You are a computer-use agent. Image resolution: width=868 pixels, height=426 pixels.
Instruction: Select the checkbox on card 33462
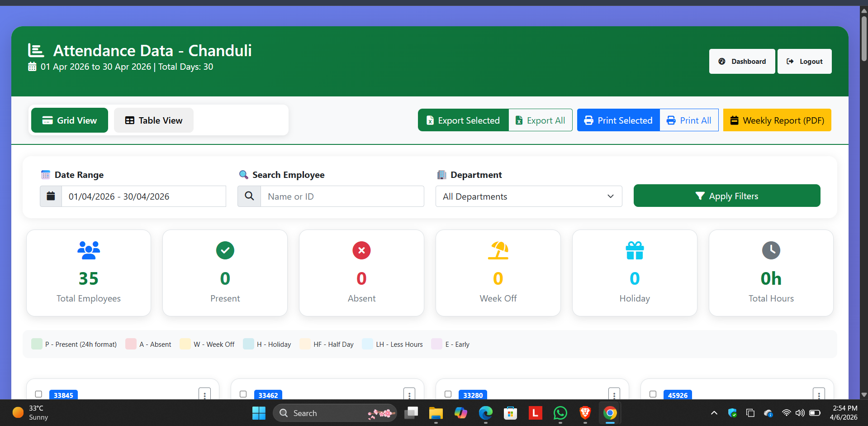[243, 394]
